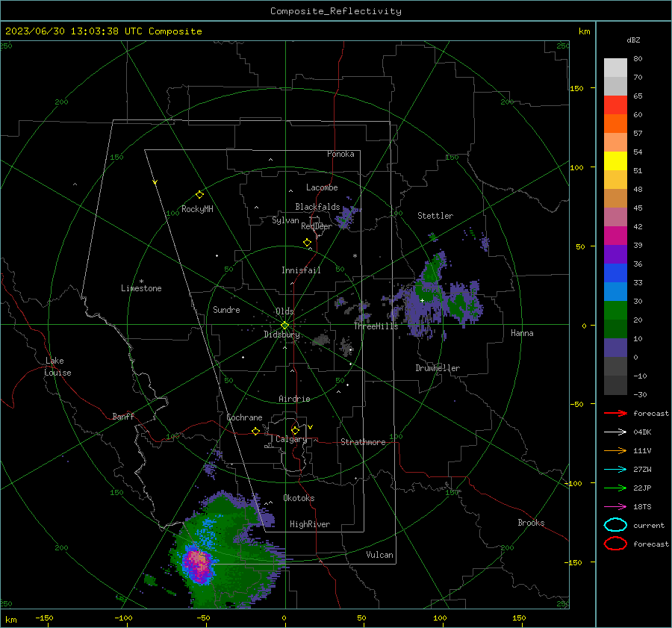Viewport: 672px width, 628px height.
Task: Click the light blue swatch below 33 dBZ
Action: click(615, 291)
